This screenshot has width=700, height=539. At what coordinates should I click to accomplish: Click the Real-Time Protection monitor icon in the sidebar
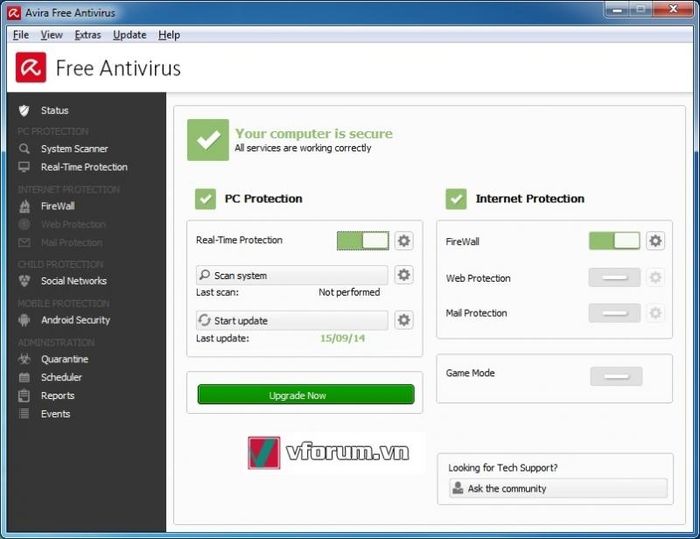point(24,167)
